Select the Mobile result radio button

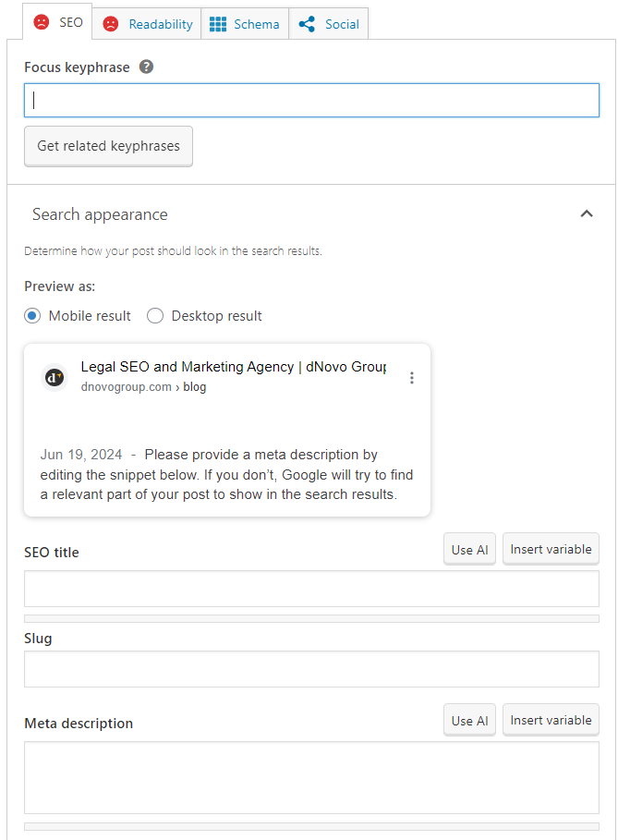(32, 315)
